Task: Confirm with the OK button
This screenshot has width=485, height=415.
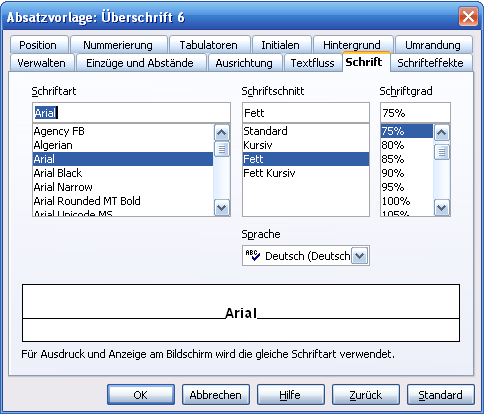Action: pos(141,395)
